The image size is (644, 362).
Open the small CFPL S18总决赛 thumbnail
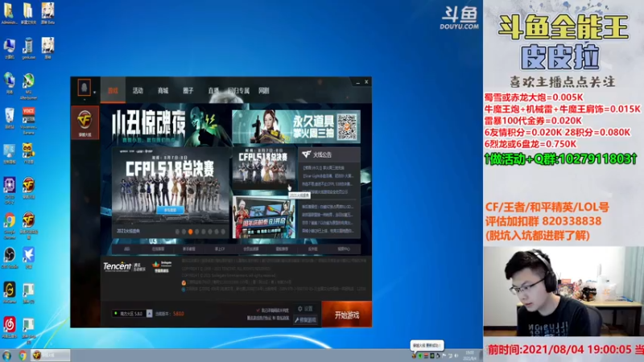click(x=264, y=168)
